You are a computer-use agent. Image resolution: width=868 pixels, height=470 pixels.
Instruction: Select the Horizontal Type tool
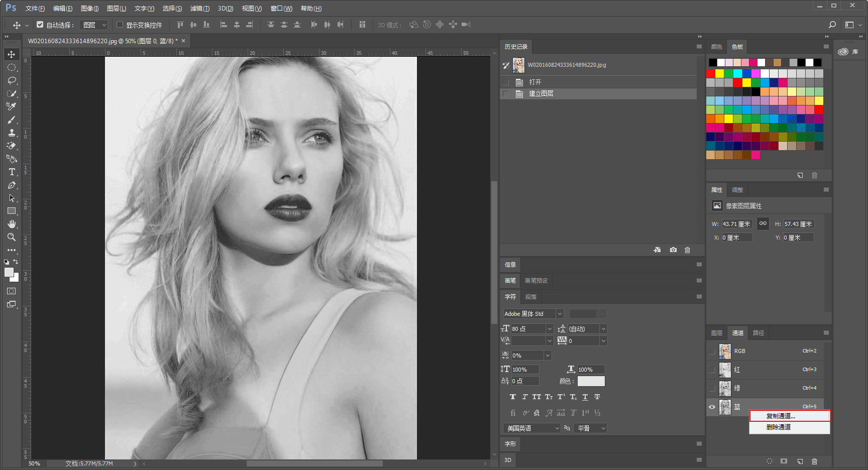coord(12,172)
